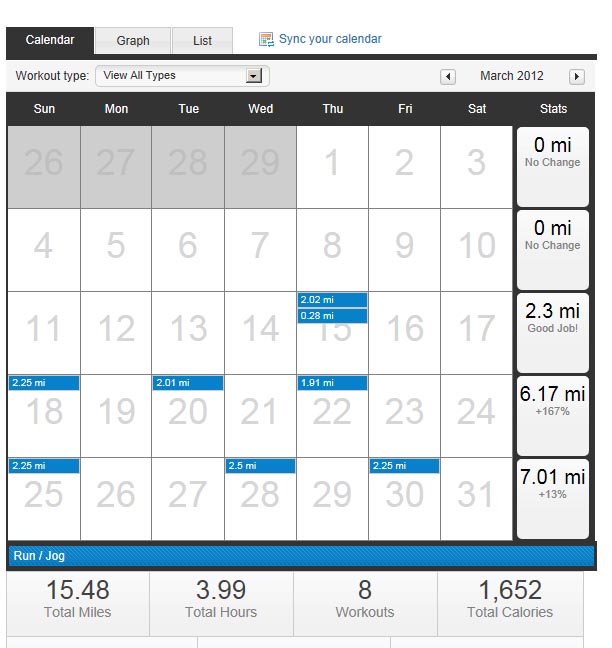Click the Workout type dropdown arrow
This screenshot has height=648, width=612.
click(254, 76)
